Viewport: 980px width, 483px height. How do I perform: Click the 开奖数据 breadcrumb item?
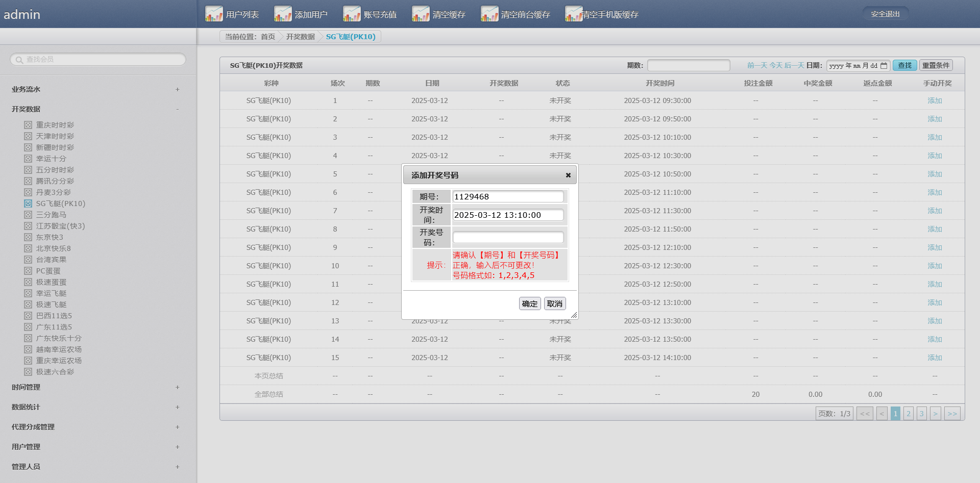pyautogui.click(x=300, y=37)
